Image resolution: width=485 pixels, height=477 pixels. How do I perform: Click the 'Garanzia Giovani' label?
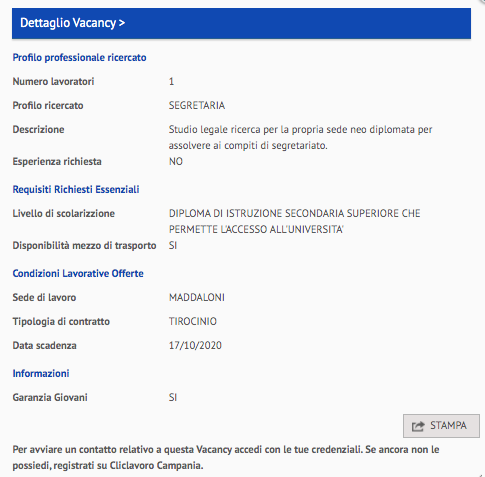pos(50,398)
